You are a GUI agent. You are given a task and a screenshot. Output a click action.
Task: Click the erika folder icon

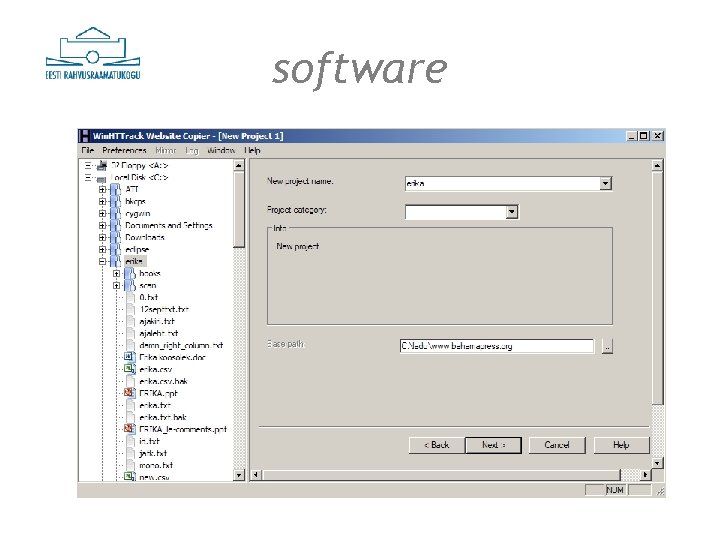click(x=116, y=261)
